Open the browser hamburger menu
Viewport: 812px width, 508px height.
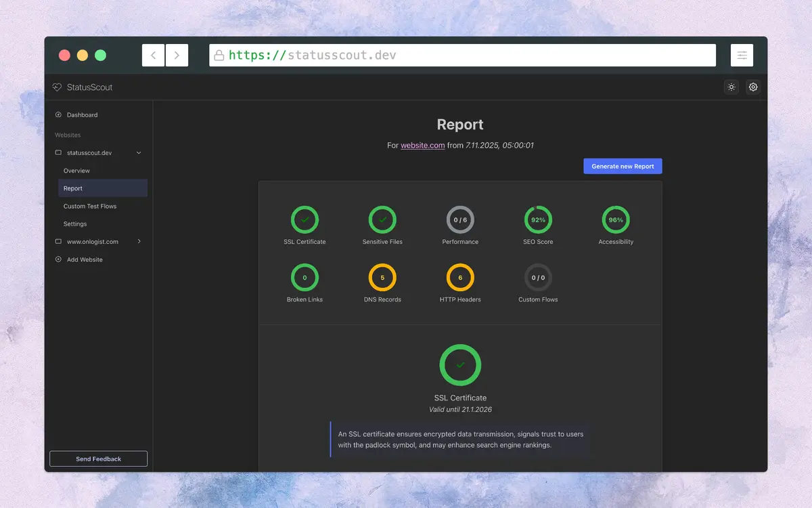[742, 55]
